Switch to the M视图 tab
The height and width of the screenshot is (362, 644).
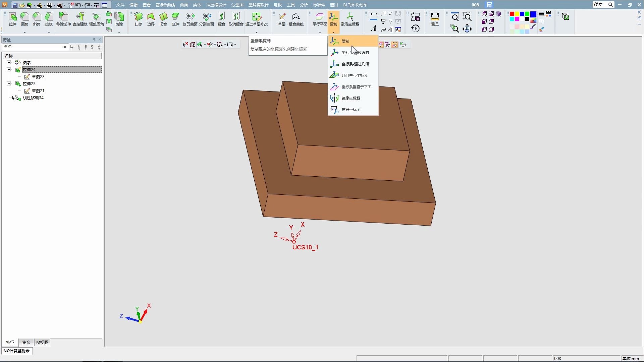(42, 342)
